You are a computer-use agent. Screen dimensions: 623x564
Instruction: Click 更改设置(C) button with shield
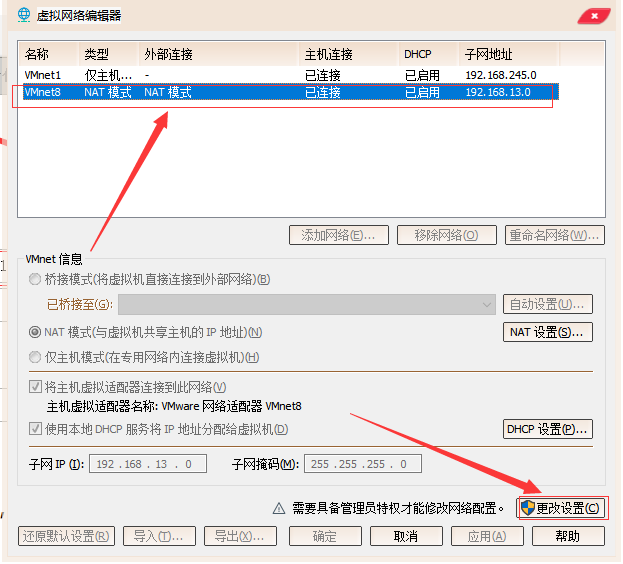[x=561, y=508]
